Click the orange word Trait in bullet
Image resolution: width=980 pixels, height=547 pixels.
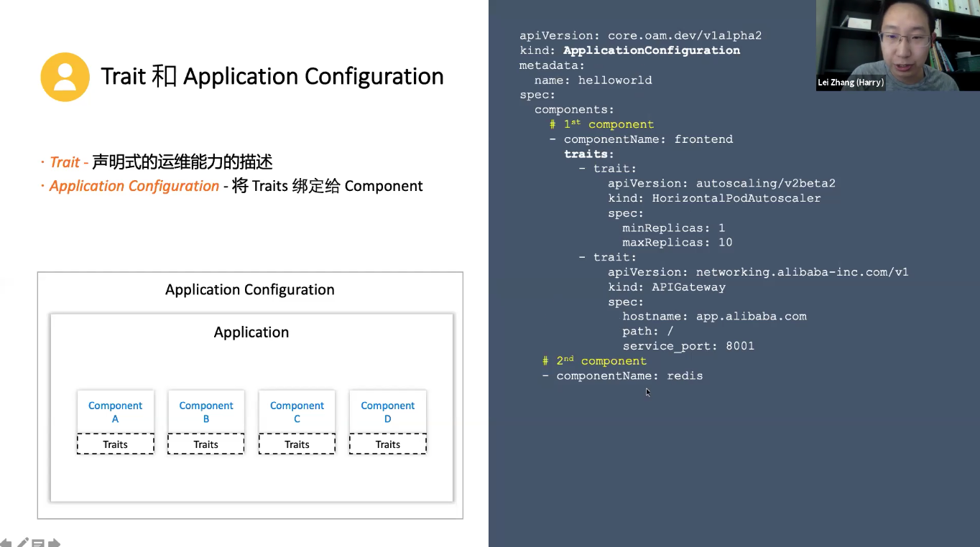click(65, 162)
